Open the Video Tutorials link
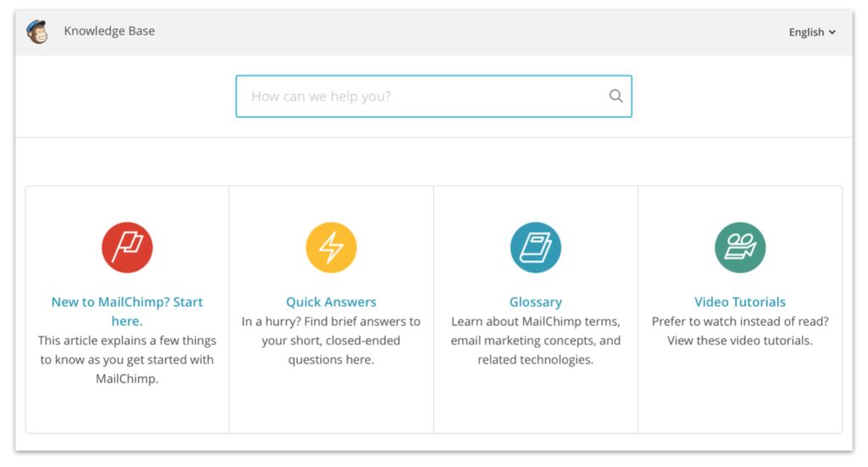 click(740, 302)
